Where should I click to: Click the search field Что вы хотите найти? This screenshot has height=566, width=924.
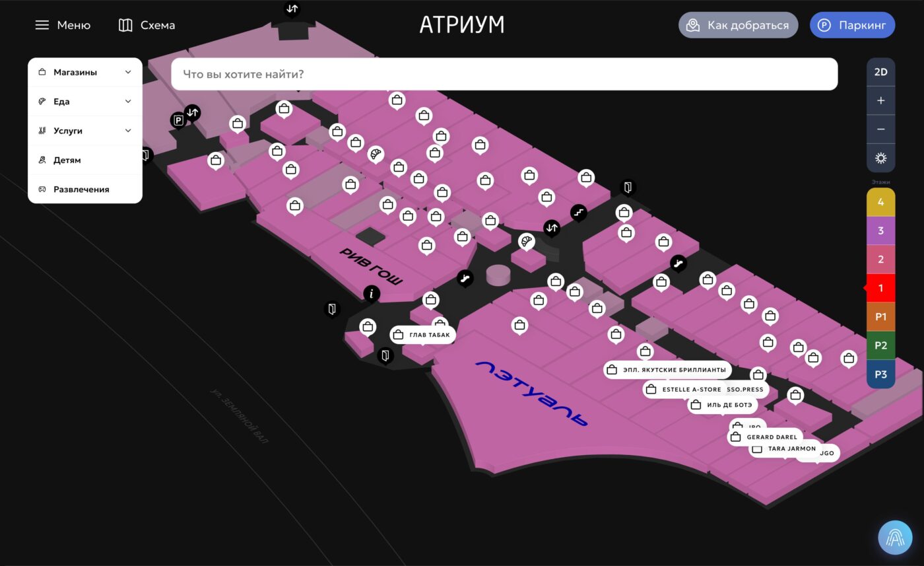point(504,74)
